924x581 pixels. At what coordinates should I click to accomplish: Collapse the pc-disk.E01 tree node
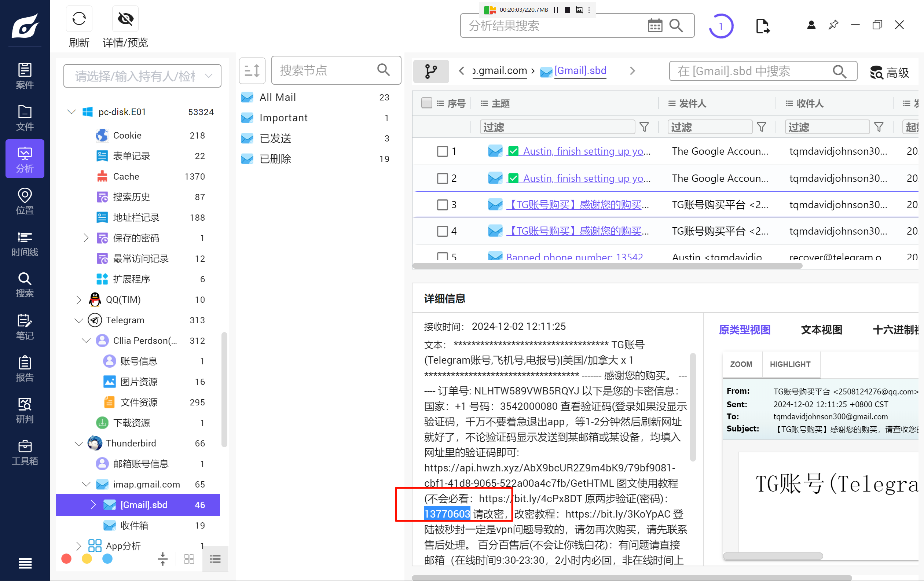point(71,112)
